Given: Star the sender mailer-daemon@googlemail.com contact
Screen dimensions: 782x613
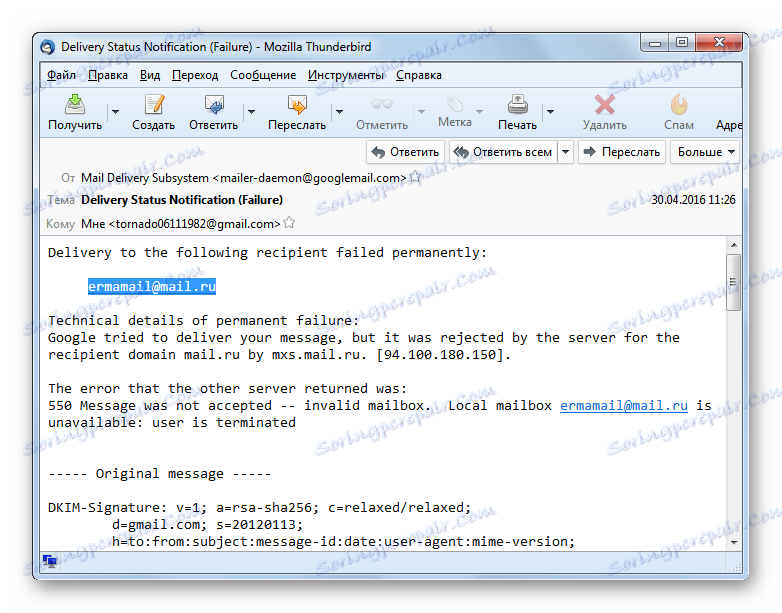Looking at the screenshot, I should (x=415, y=177).
